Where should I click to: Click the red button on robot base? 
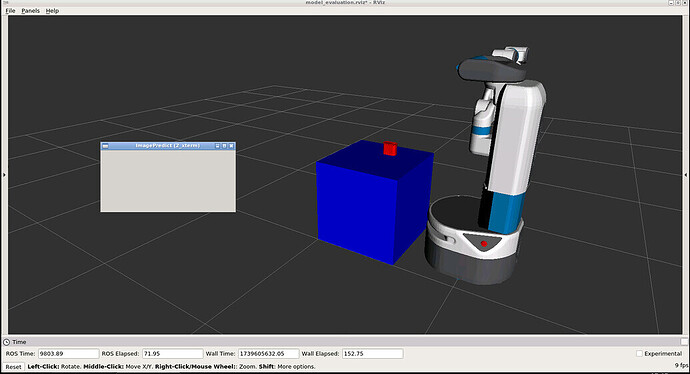484,243
